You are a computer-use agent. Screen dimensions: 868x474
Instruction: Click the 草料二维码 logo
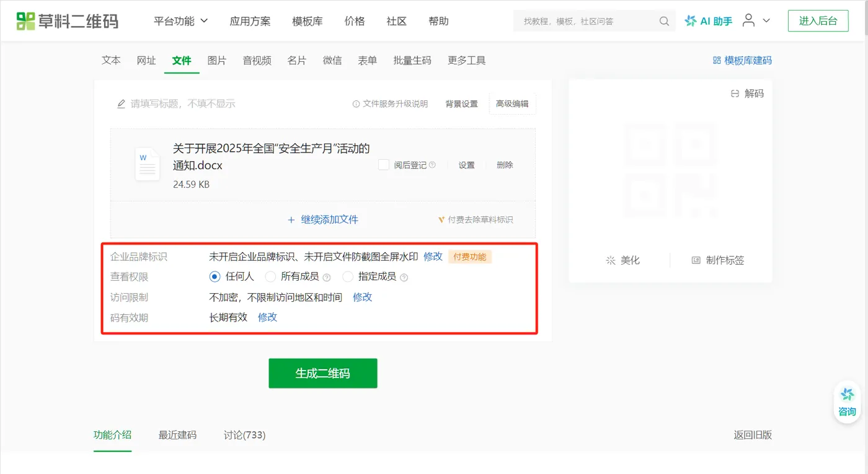[68, 21]
